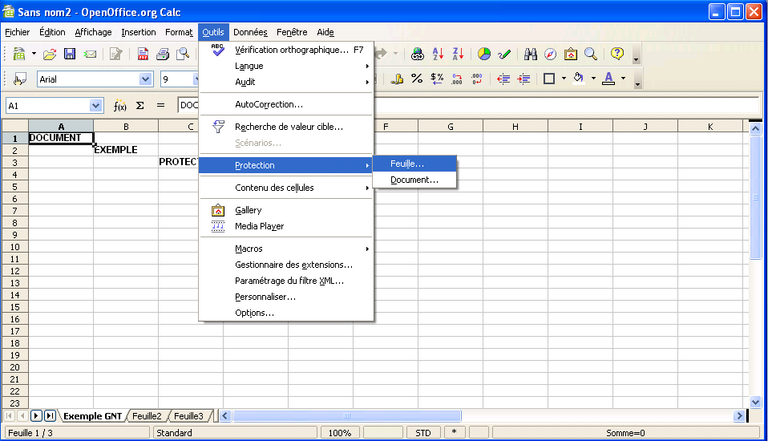Select Vérification orthographique... entry
768x441 pixels.
(x=286, y=50)
